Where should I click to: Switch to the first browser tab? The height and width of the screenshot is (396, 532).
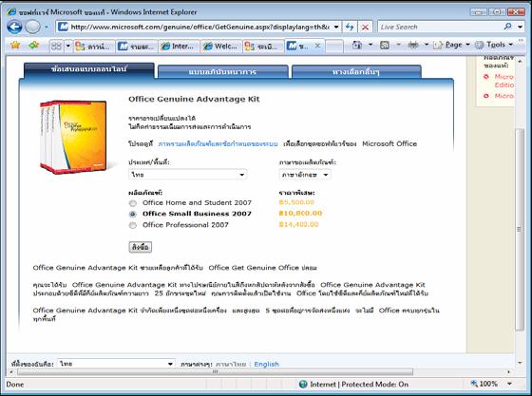point(94,47)
